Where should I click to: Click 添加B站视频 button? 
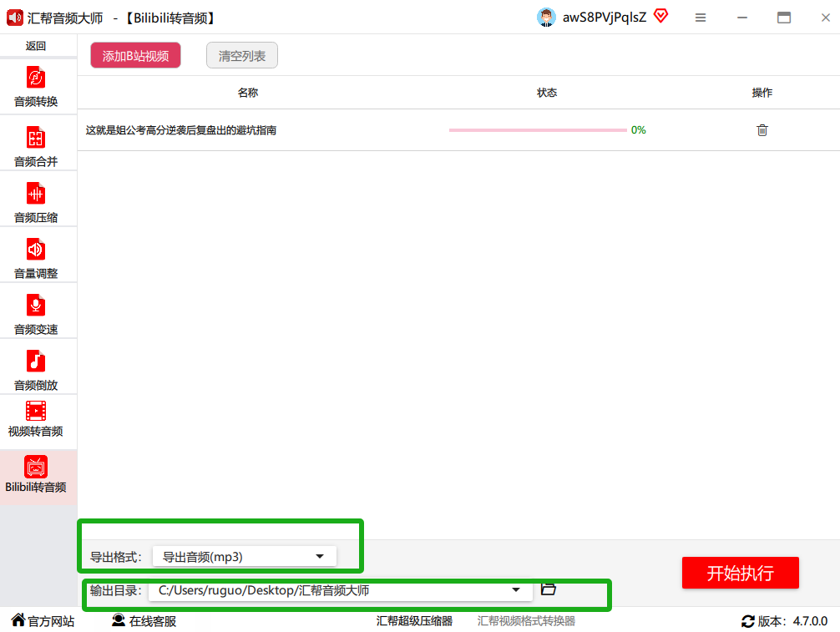135,56
